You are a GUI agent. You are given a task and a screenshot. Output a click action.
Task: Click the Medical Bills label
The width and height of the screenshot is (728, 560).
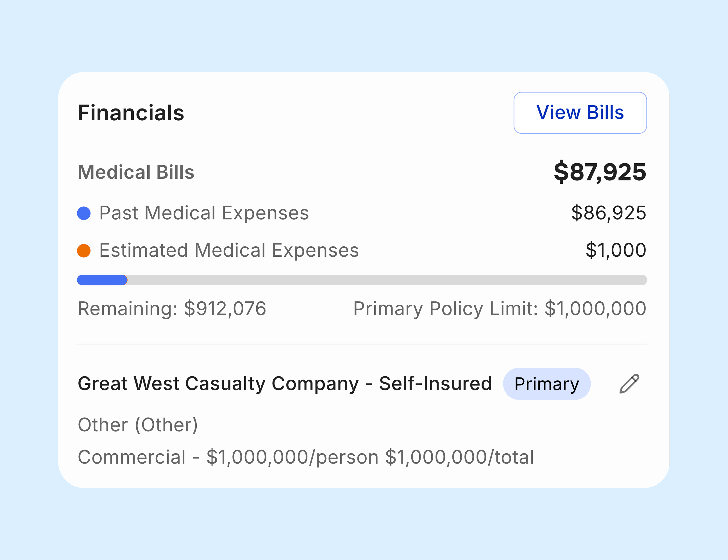pos(136,172)
